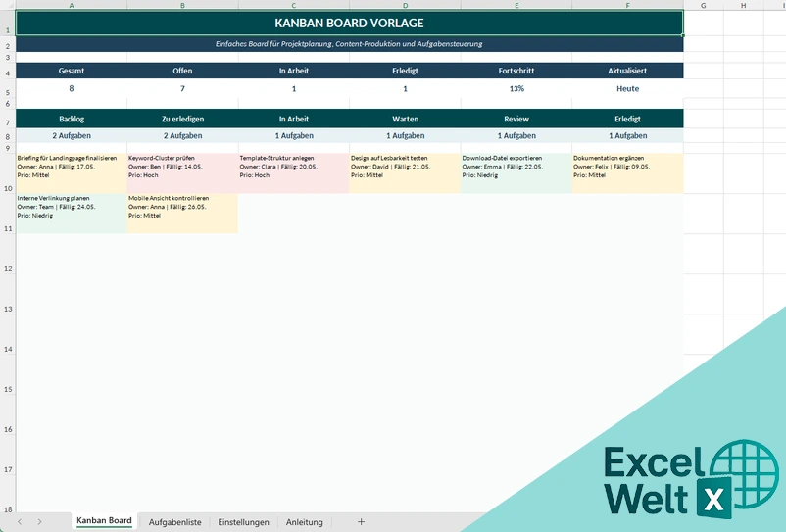This screenshot has height=532, width=786.
Task: Select row 10 header
Action: [x=8, y=173]
